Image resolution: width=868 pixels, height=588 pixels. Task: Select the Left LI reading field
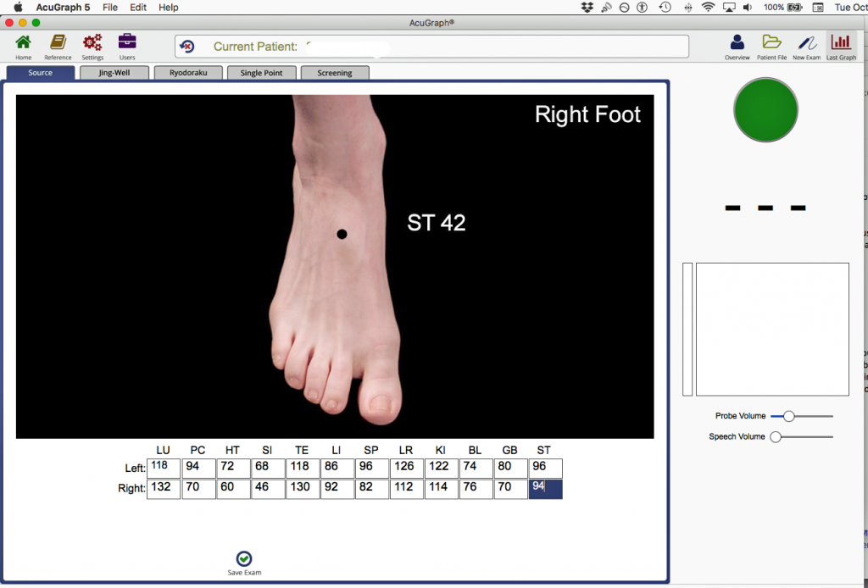click(x=337, y=468)
